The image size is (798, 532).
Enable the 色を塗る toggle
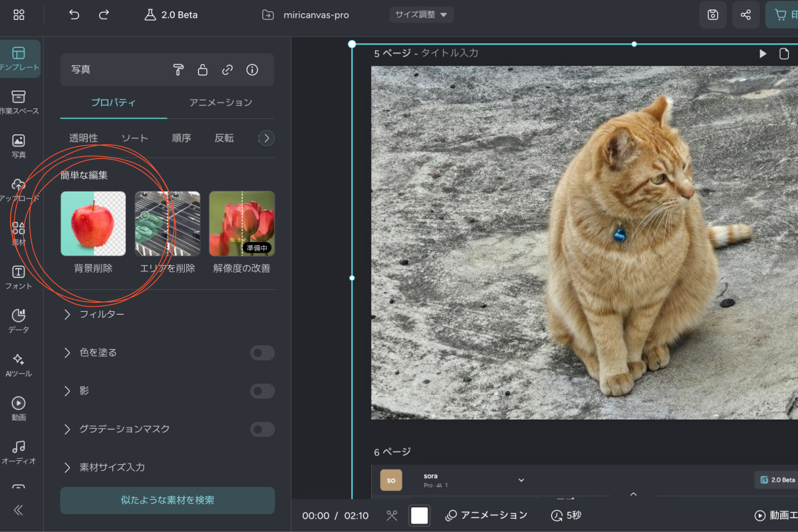(x=262, y=352)
